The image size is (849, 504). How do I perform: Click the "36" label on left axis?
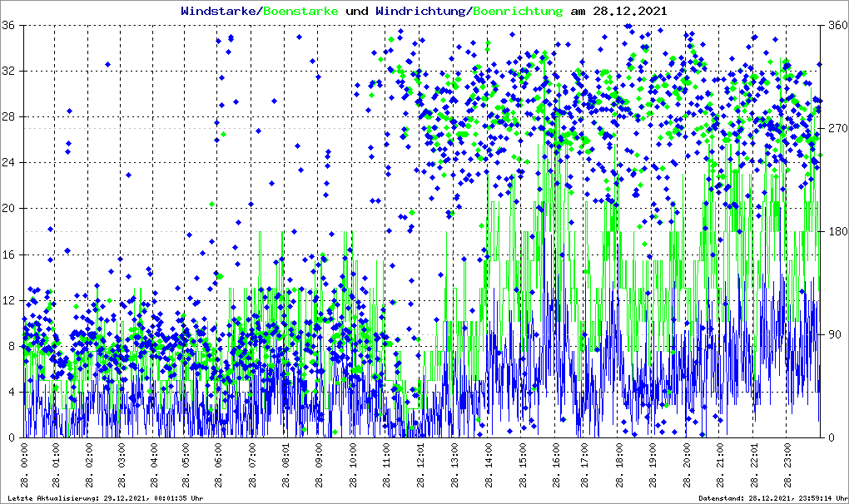[9, 26]
